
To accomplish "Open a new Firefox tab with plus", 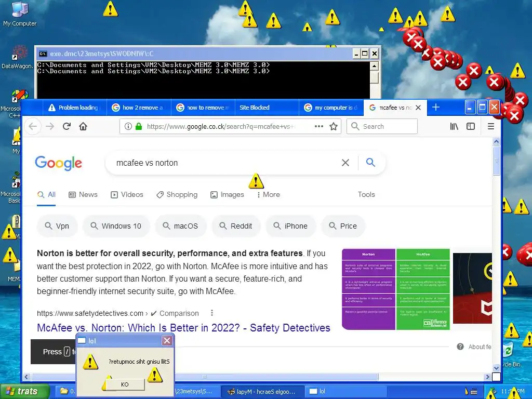I will point(436,108).
